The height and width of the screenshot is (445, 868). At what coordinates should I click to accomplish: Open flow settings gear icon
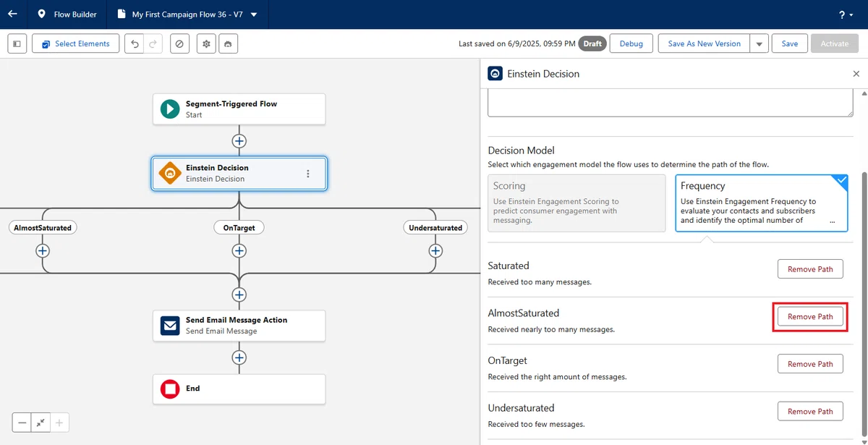(x=207, y=43)
